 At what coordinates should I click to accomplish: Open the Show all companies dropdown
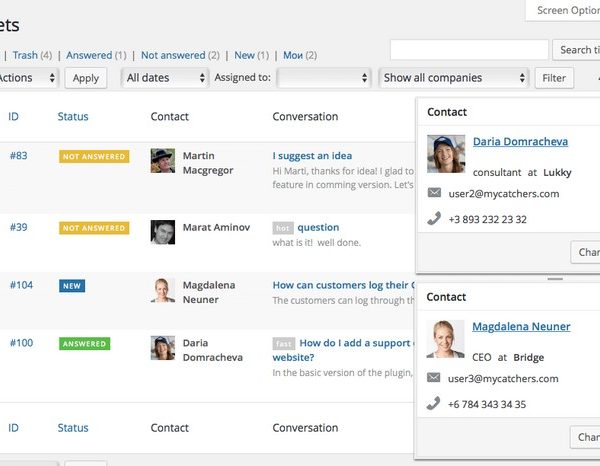click(x=454, y=78)
